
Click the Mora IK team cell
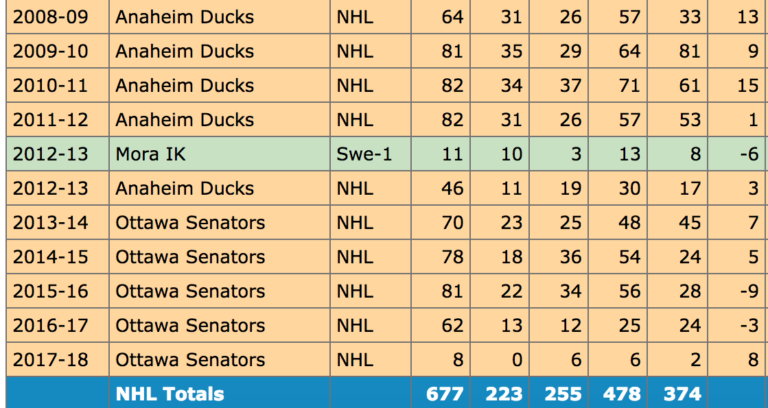click(149, 154)
